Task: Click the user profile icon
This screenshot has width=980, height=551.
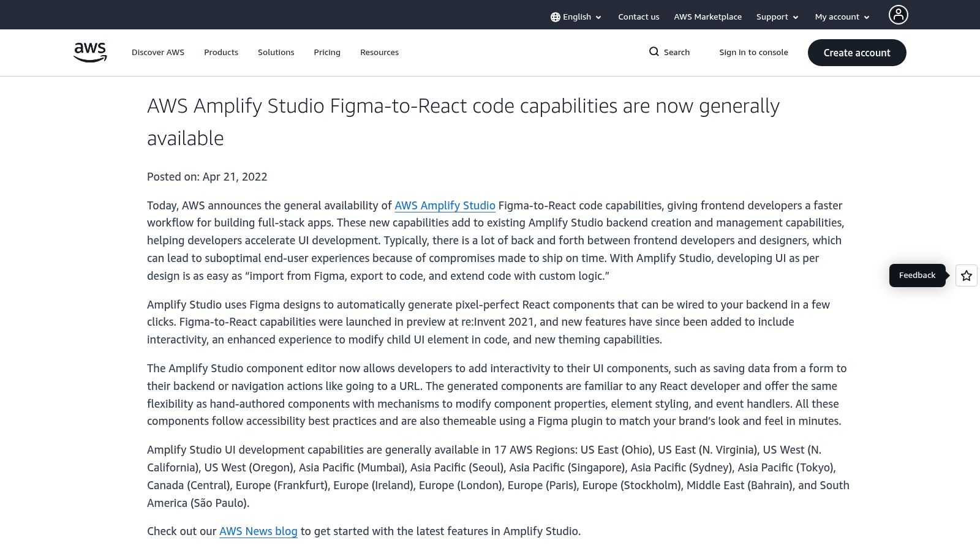Action: coord(898,14)
